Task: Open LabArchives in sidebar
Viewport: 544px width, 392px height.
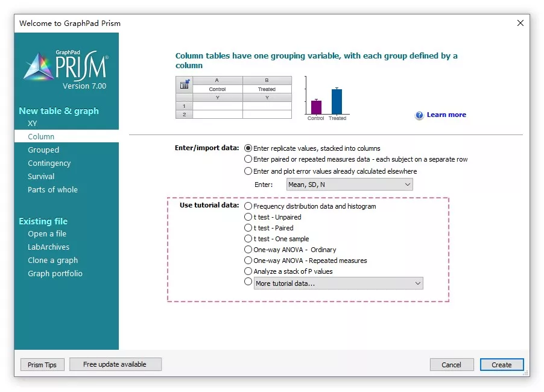Action: (x=49, y=247)
